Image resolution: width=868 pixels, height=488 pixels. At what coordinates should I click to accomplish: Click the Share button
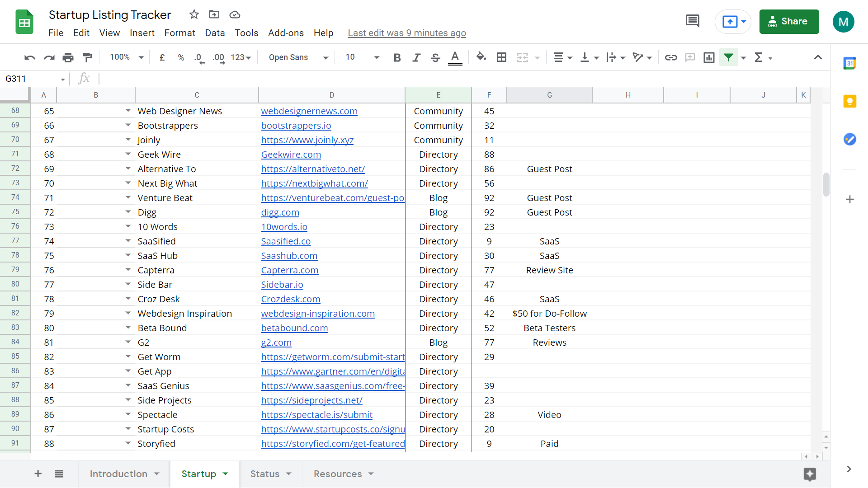pos(789,21)
